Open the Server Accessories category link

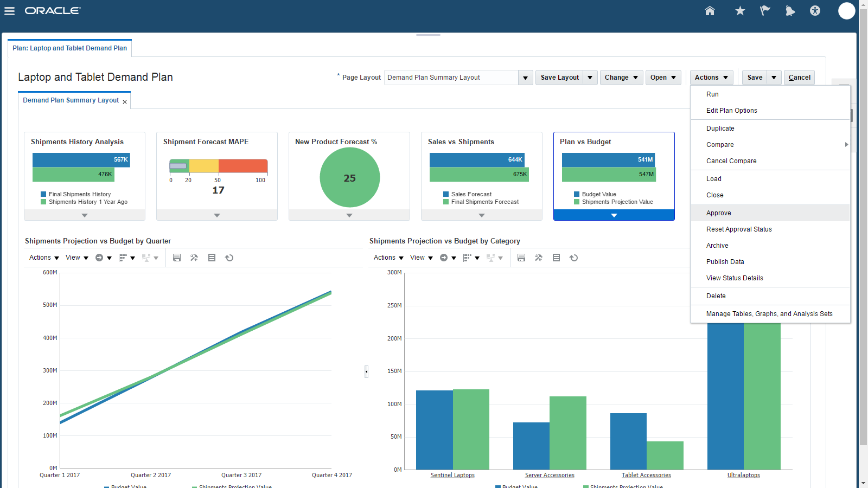[x=550, y=476]
